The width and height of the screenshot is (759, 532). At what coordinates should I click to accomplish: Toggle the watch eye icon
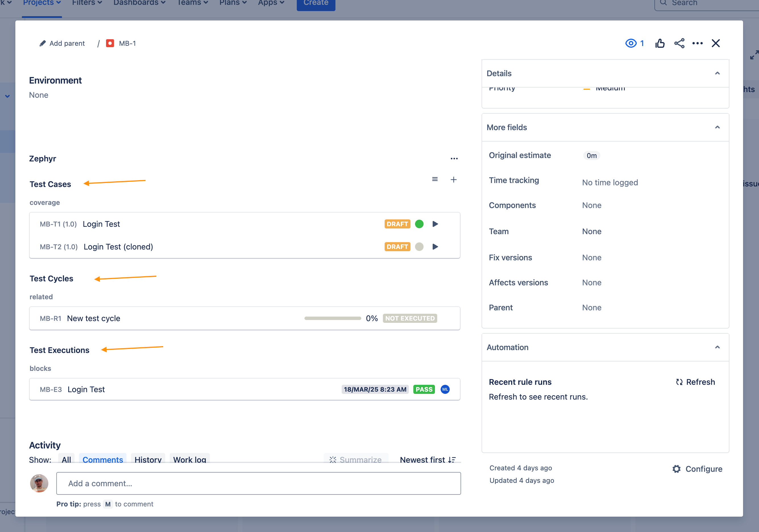coord(631,43)
